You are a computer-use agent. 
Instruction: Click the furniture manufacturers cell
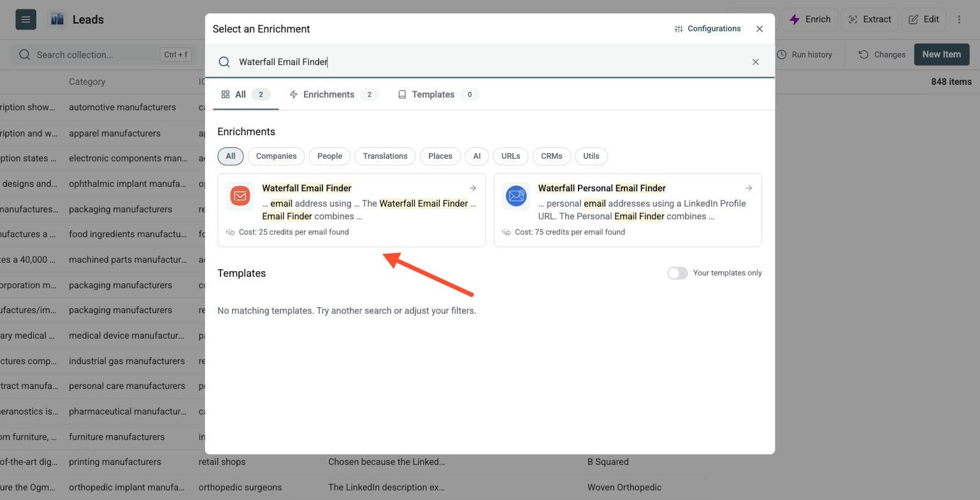tap(117, 437)
